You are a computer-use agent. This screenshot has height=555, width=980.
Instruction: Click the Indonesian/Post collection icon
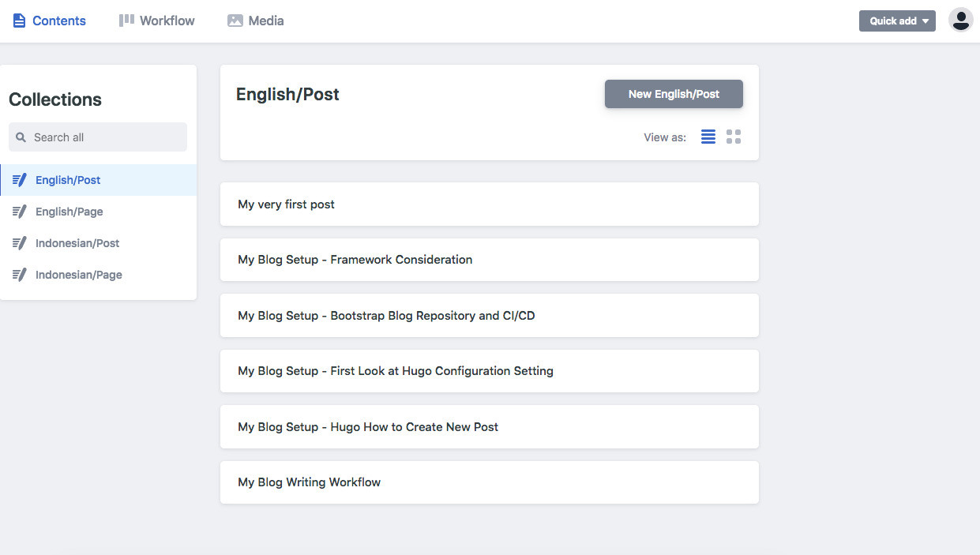click(20, 243)
